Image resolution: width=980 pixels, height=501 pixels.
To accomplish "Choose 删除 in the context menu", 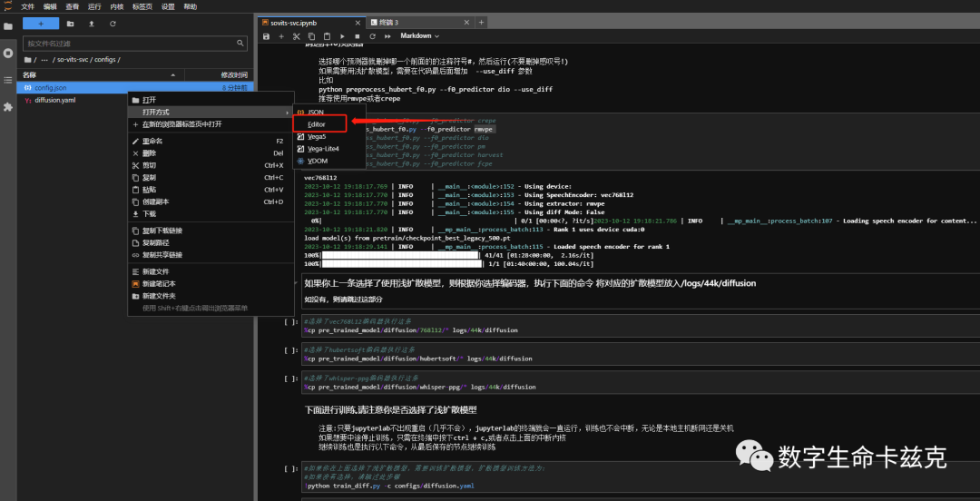I will click(x=210, y=153).
